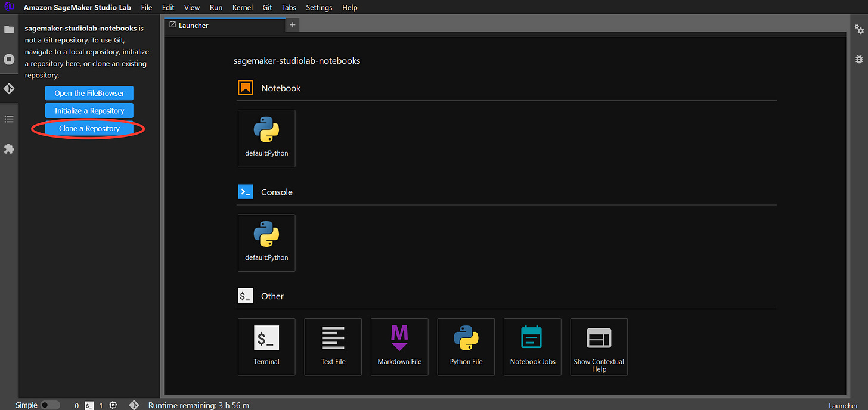The height and width of the screenshot is (410, 868).
Task: Open the Kernel menu
Action: pyautogui.click(x=243, y=7)
